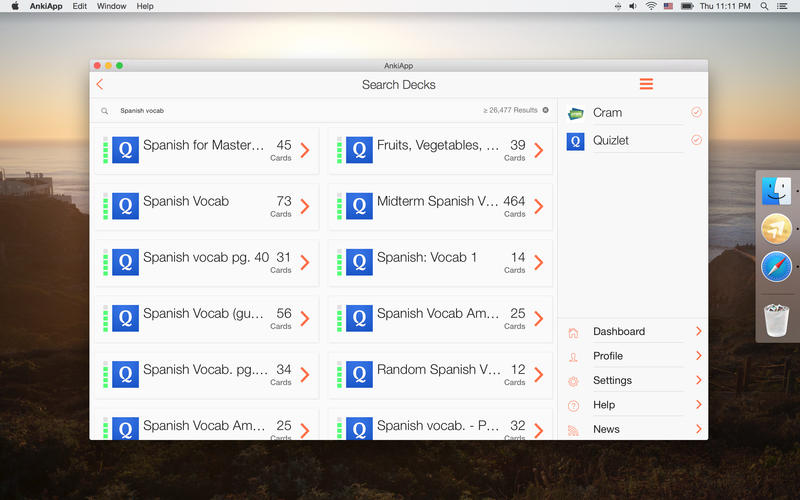
Task: Toggle the Quizlet source checkmark
Action: point(696,141)
